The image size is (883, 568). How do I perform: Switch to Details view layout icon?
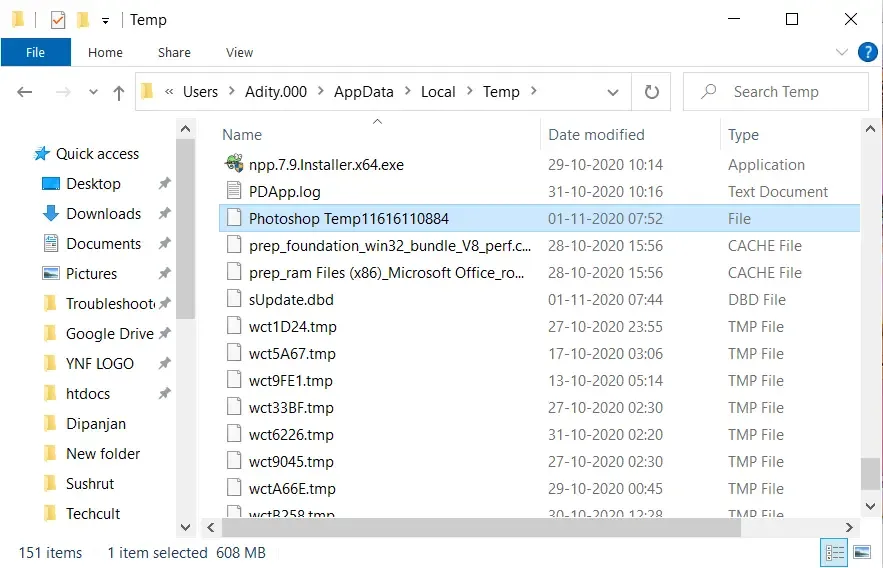coord(834,553)
